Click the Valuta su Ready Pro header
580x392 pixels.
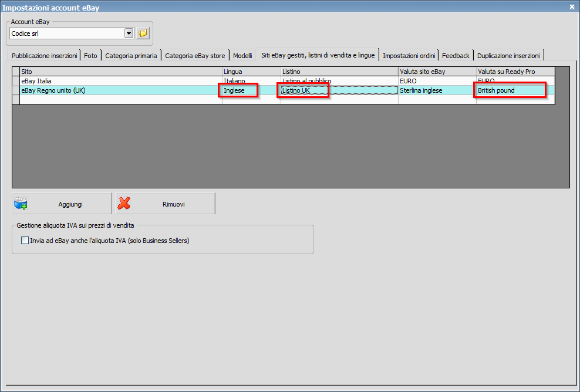pyautogui.click(x=515, y=72)
